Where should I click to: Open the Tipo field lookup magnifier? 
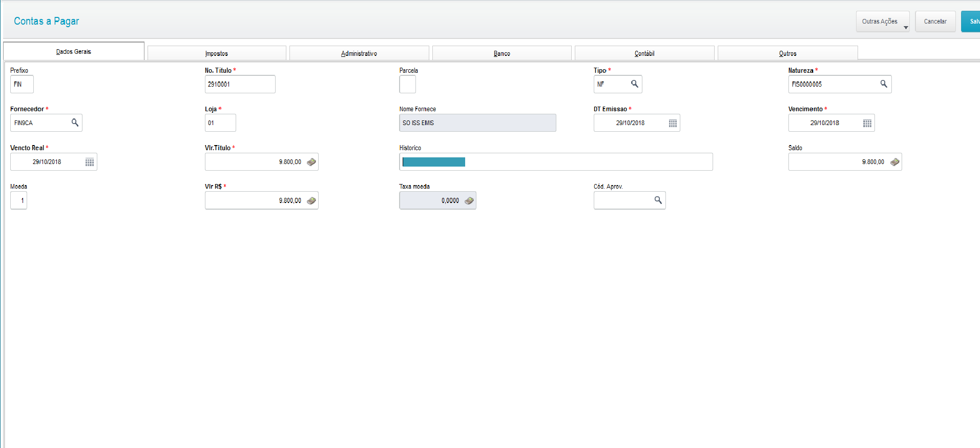pyautogui.click(x=634, y=84)
